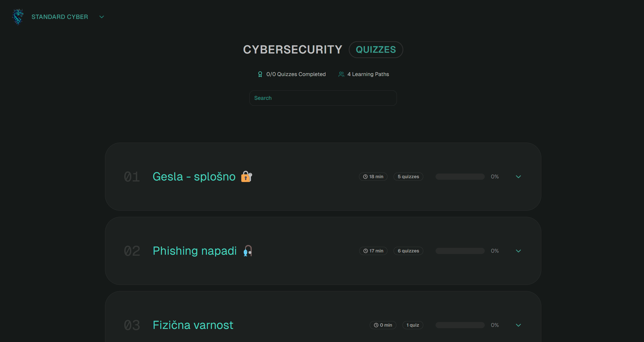Open the STANDARD CYBER organization dropdown chevron
This screenshot has width=644, height=342.
pyautogui.click(x=102, y=17)
